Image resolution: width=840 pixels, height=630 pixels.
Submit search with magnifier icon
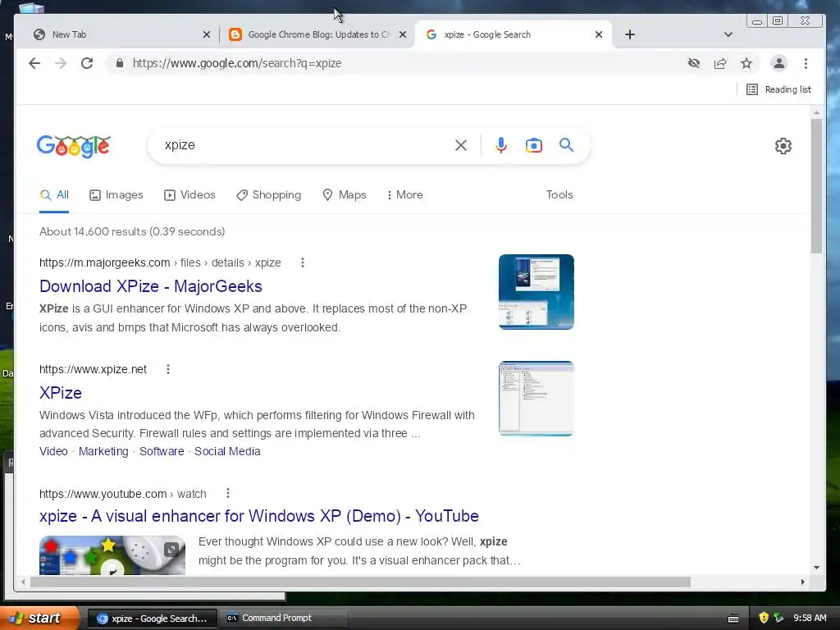pyautogui.click(x=566, y=144)
